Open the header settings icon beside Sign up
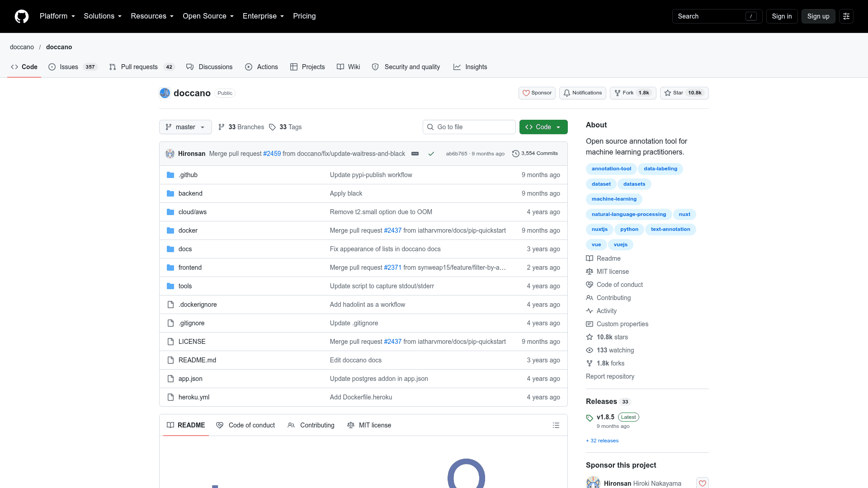 [846, 16]
